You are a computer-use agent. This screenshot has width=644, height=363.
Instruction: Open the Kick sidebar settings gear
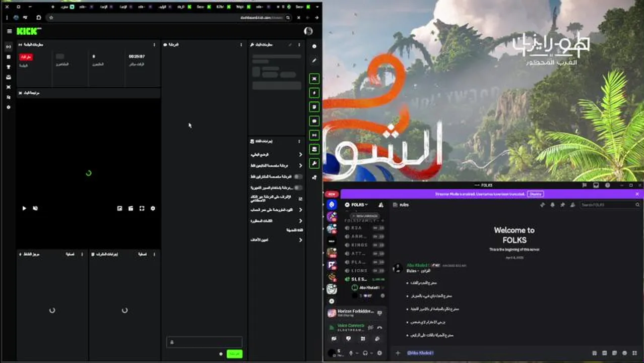pos(9,107)
